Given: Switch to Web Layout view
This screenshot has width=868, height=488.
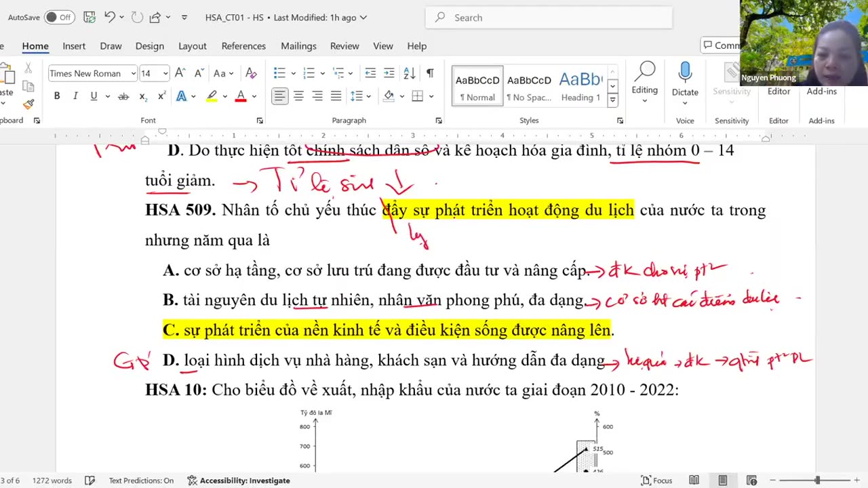Looking at the screenshot, I should click(x=751, y=481).
